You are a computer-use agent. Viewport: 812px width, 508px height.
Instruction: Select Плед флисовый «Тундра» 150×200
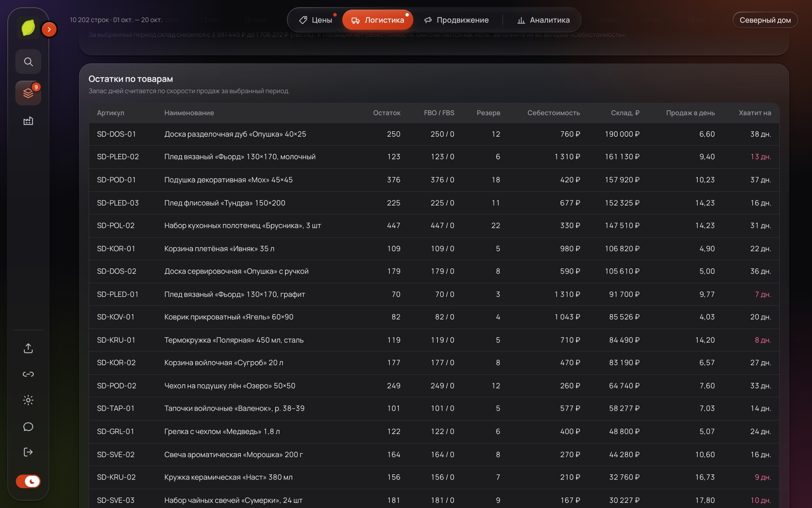[x=225, y=203]
